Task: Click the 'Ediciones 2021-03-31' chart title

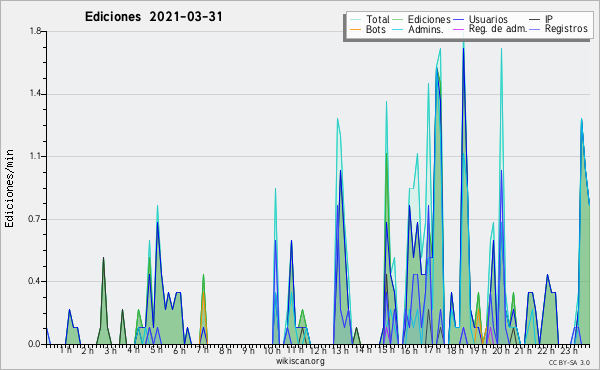Action: click(153, 17)
